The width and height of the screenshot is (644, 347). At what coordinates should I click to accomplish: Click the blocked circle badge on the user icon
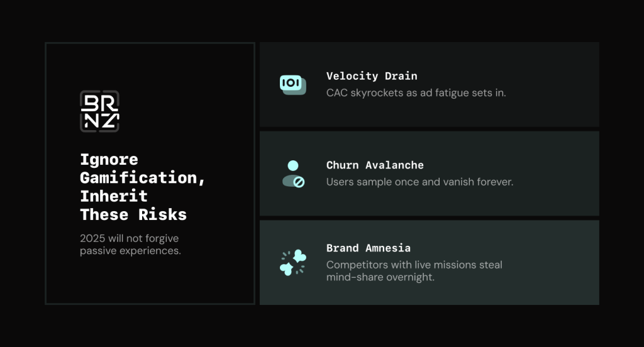[x=299, y=182]
